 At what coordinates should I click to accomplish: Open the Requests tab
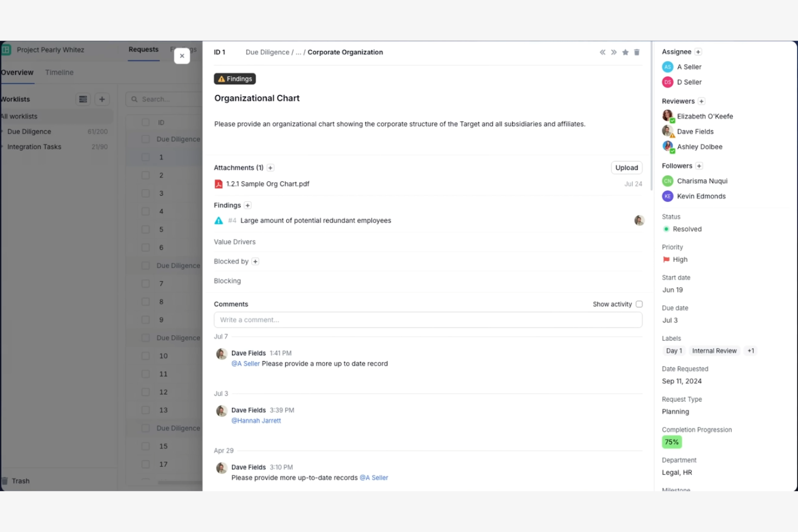point(143,49)
